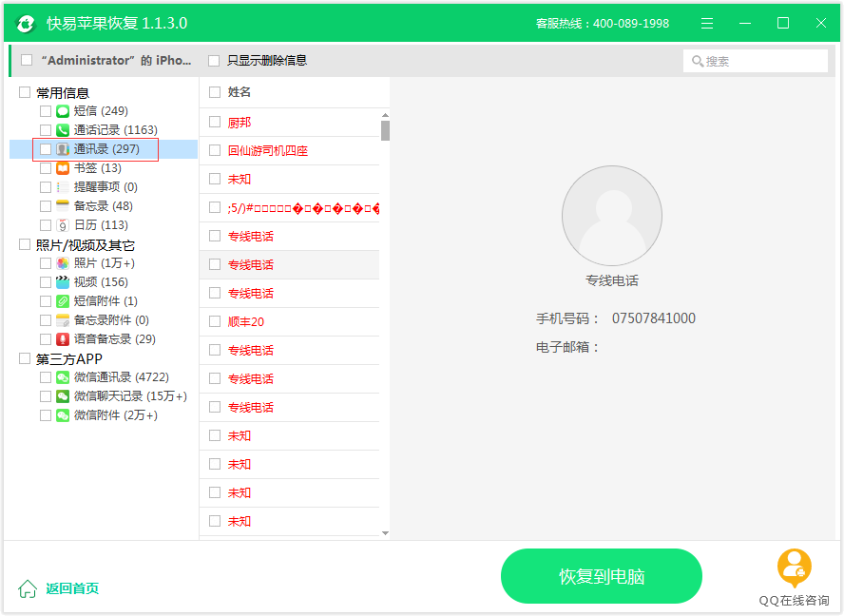Click the bookmarks book icon
The width and height of the screenshot is (844, 616).
(x=63, y=168)
